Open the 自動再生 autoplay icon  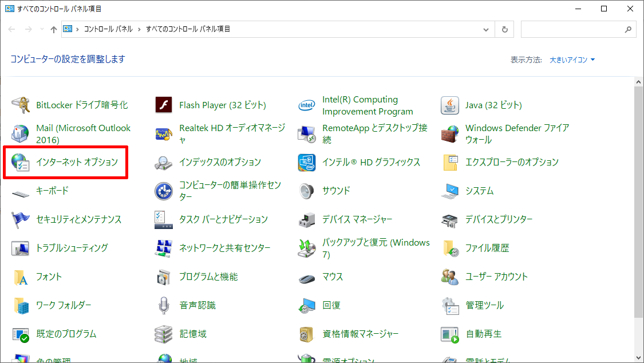pos(450,334)
